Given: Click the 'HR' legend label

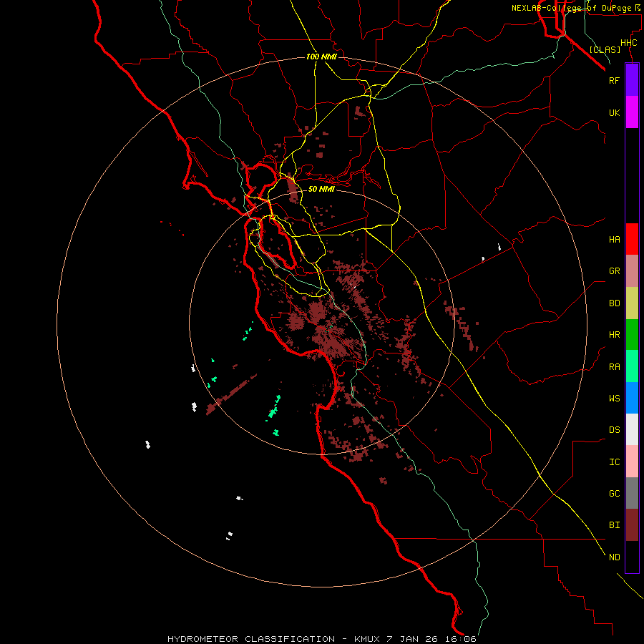Looking at the screenshot, I should tap(615, 335).
